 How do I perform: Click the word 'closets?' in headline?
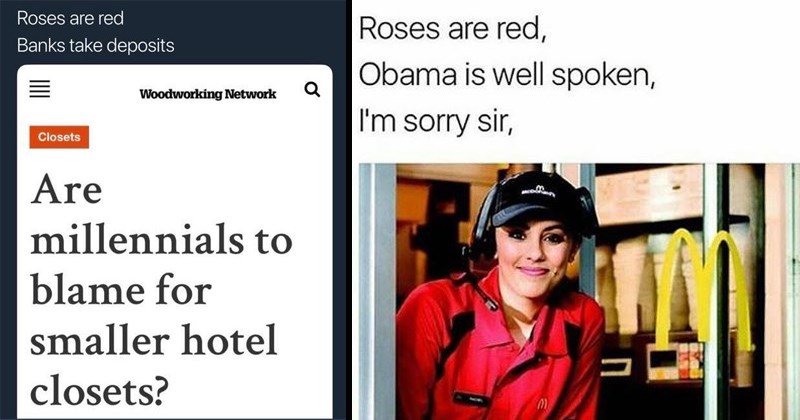click(99, 391)
